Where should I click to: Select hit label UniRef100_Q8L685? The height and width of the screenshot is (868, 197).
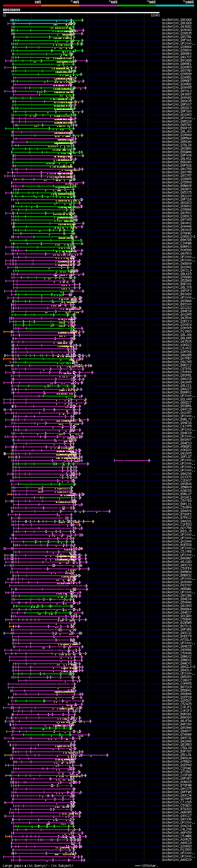coord(177,338)
